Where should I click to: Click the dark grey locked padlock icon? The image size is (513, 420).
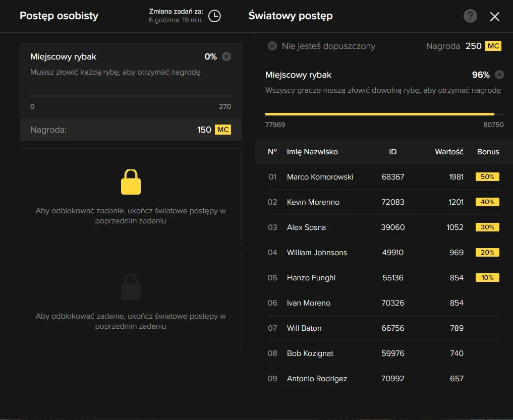(131, 287)
